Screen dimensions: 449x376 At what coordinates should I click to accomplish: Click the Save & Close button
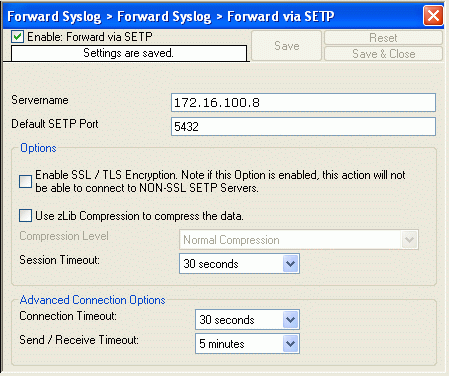coord(383,54)
